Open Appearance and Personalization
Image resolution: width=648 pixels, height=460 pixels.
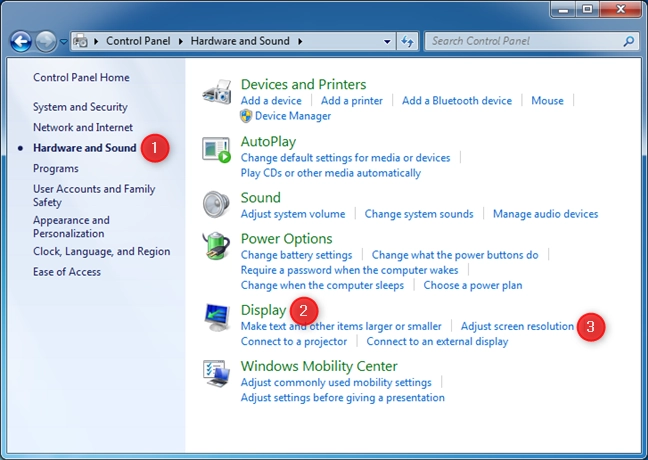click(x=71, y=226)
